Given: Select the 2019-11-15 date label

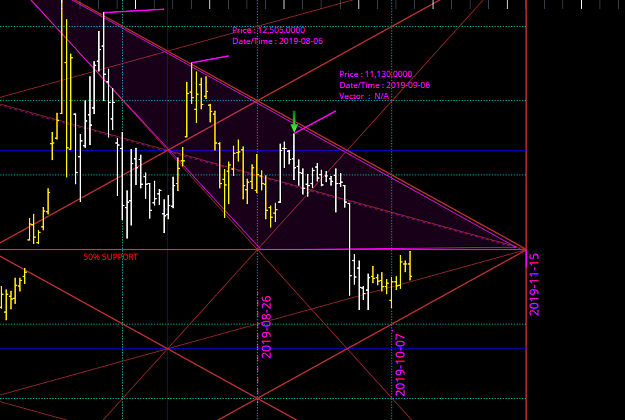Looking at the screenshot, I should [x=534, y=284].
